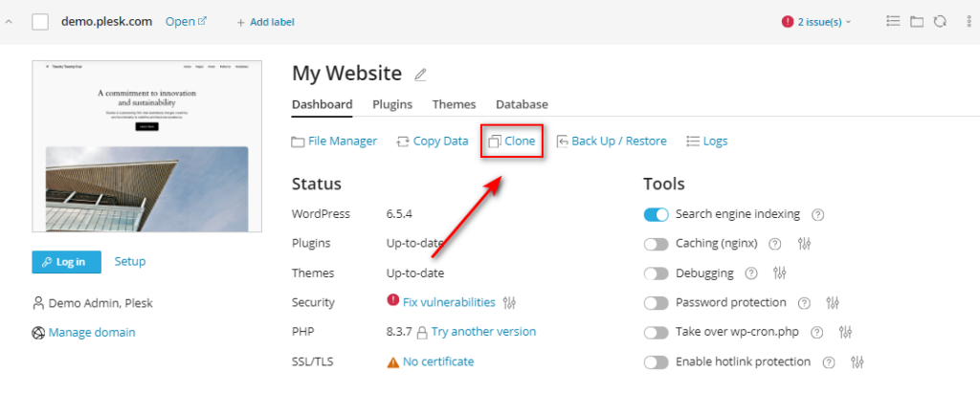
Task: Enable Caching (nginx) toggle
Action: pyautogui.click(x=657, y=244)
